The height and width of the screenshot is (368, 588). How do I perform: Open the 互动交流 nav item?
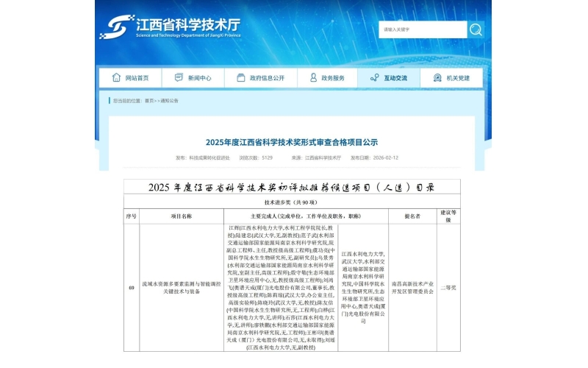click(389, 78)
